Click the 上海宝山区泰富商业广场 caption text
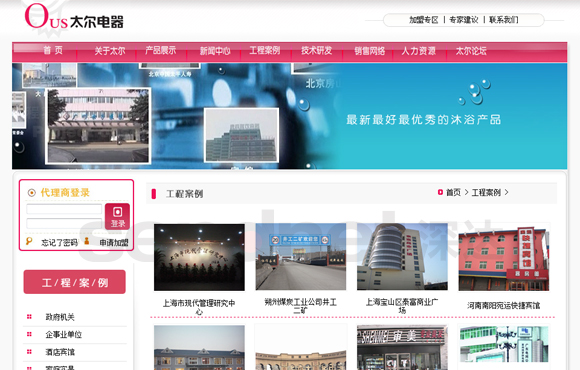Image resolution: width=580 pixels, height=370 pixels. click(x=402, y=306)
